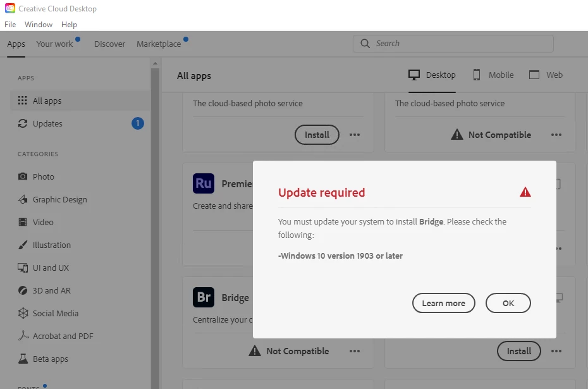Open the Illustration category
Viewport: 588px width, 389px height.
[x=51, y=245]
